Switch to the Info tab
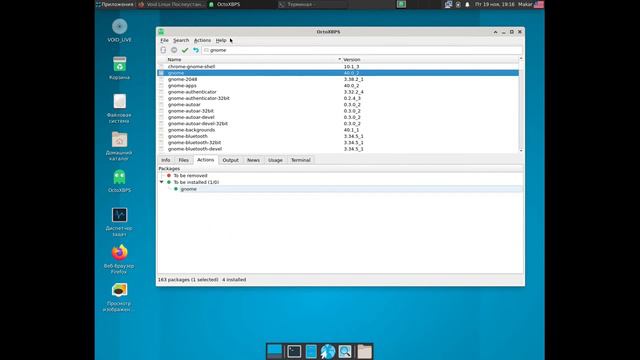640x360 pixels. (166, 160)
